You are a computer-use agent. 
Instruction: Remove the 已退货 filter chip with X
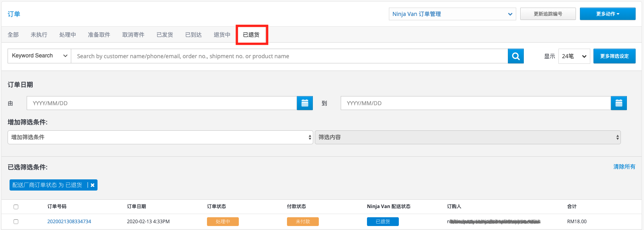pos(92,185)
